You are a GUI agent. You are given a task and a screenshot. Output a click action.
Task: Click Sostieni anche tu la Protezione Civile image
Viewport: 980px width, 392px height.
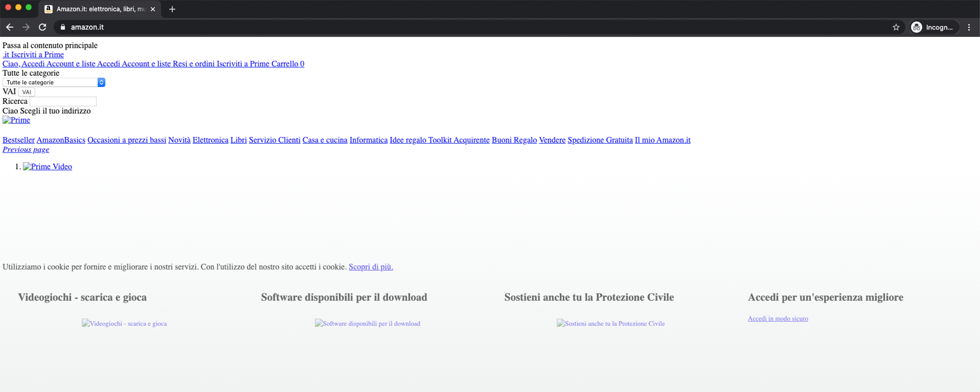coord(611,324)
